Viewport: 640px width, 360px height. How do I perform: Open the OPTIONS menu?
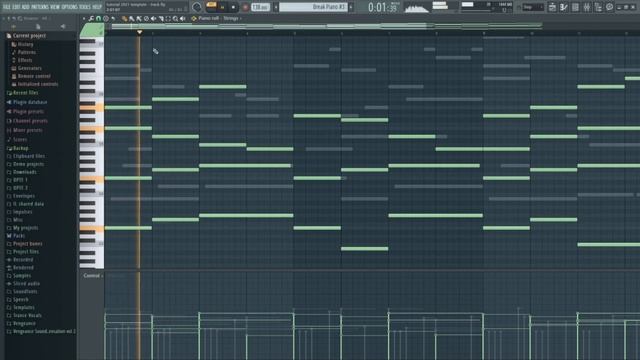[69, 7]
